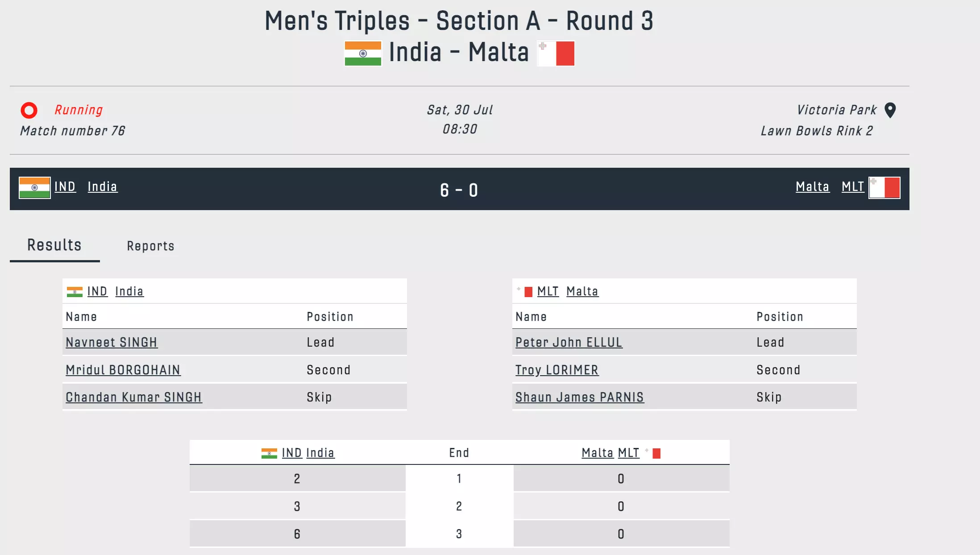Click the Malta flag in the dark score bar
This screenshot has height=555, width=980.
point(884,187)
